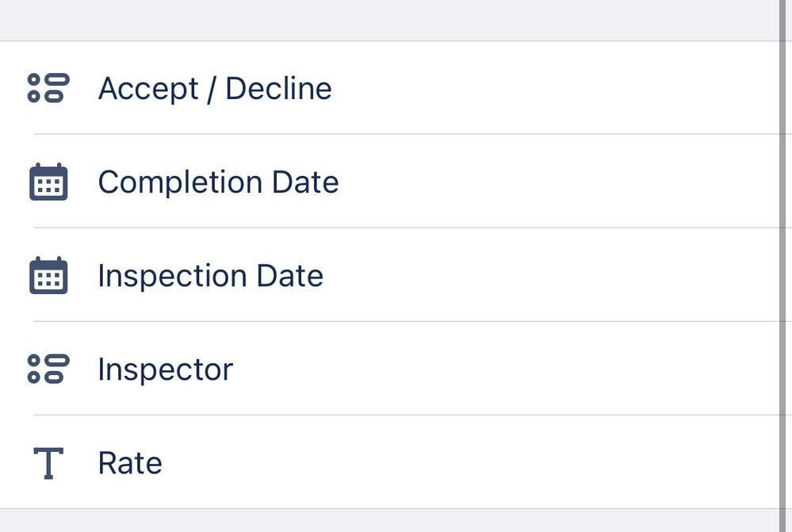Click the multiple-choice icon beside Accept / Decline
792x532 pixels.
[x=48, y=88]
